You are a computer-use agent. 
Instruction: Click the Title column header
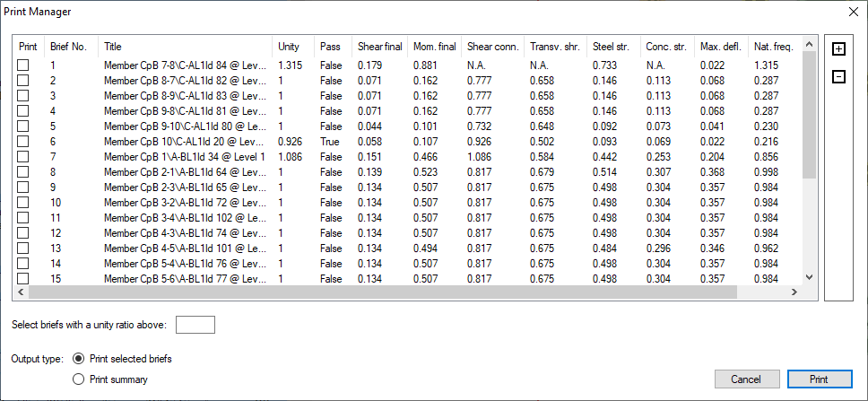coord(113,46)
